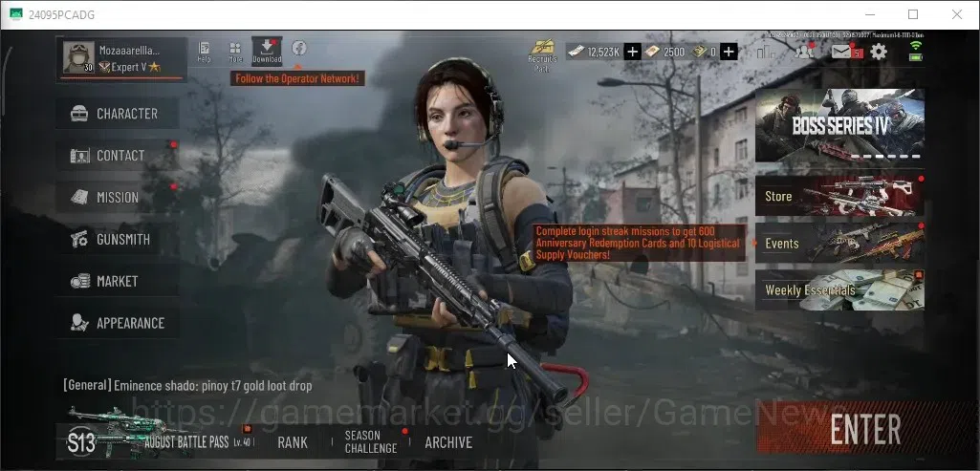Viewport: 980px width, 471px height.
Task: Open the BOSS SERIES IV promo banner
Action: click(839, 125)
